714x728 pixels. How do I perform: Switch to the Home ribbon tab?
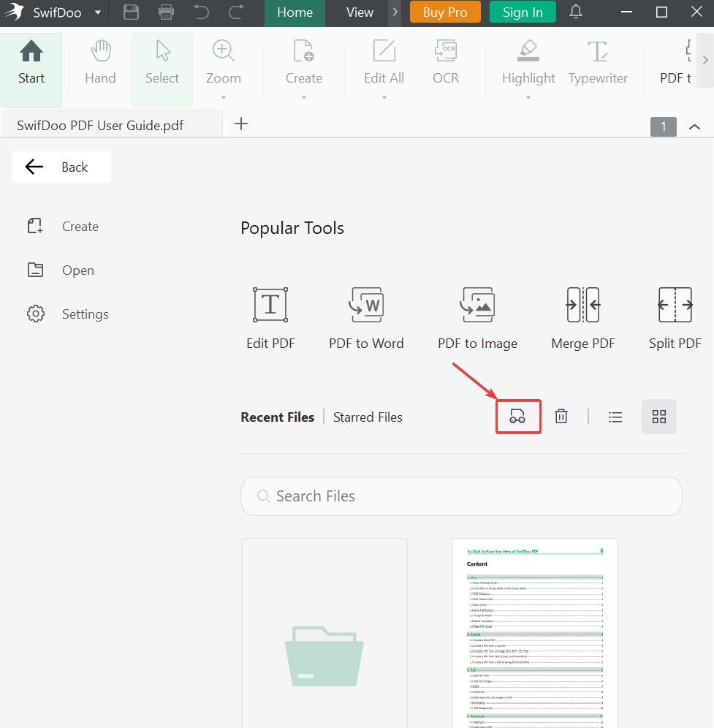click(295, 13)
